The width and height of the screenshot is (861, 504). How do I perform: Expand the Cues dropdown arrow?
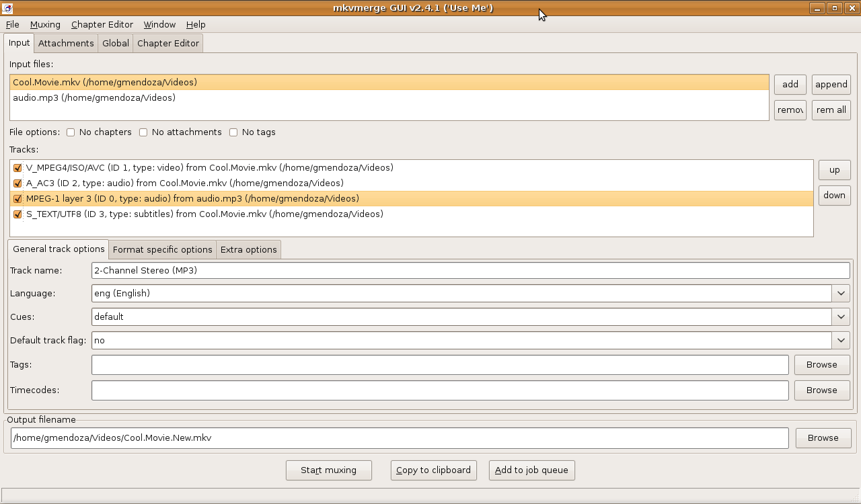coord(841,317)
